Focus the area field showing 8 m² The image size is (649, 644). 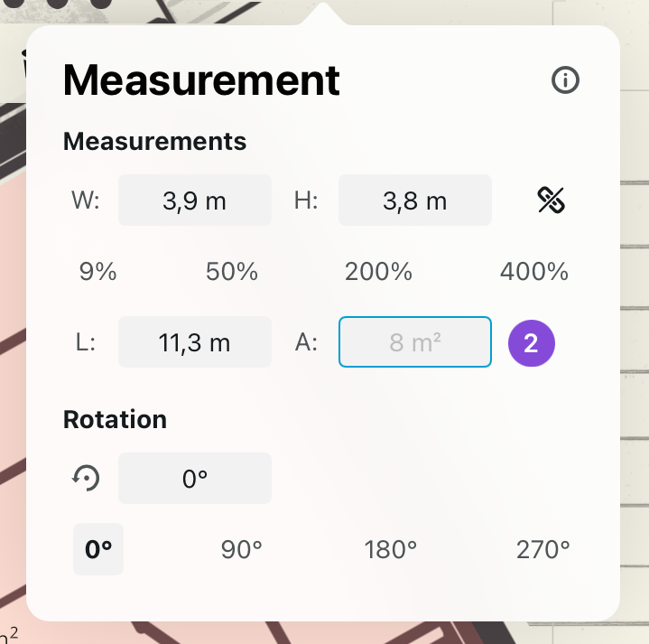click(415, 342)
